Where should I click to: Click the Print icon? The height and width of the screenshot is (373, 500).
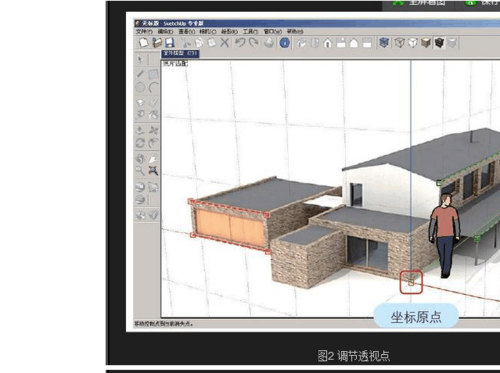click(x=269, y=43)
